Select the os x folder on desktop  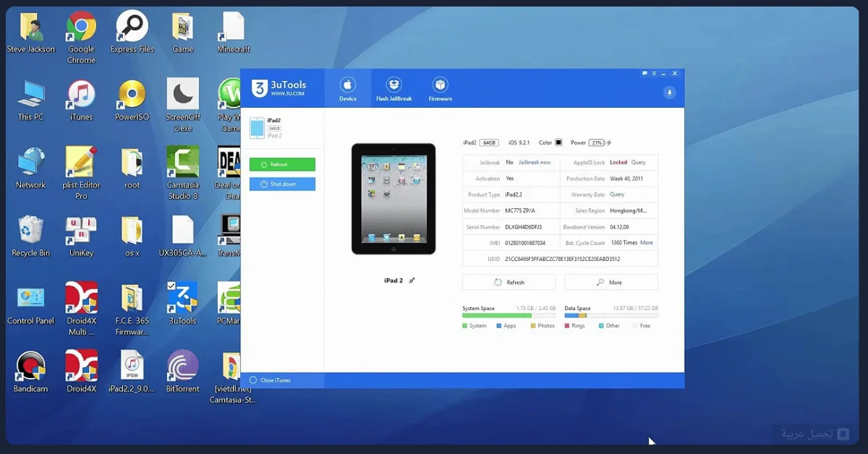(x=132, y=236)
